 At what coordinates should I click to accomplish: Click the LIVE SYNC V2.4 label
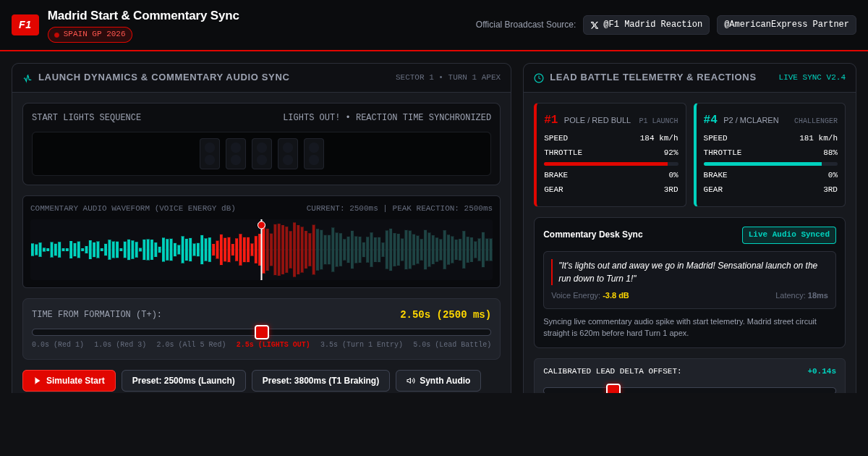812,77
